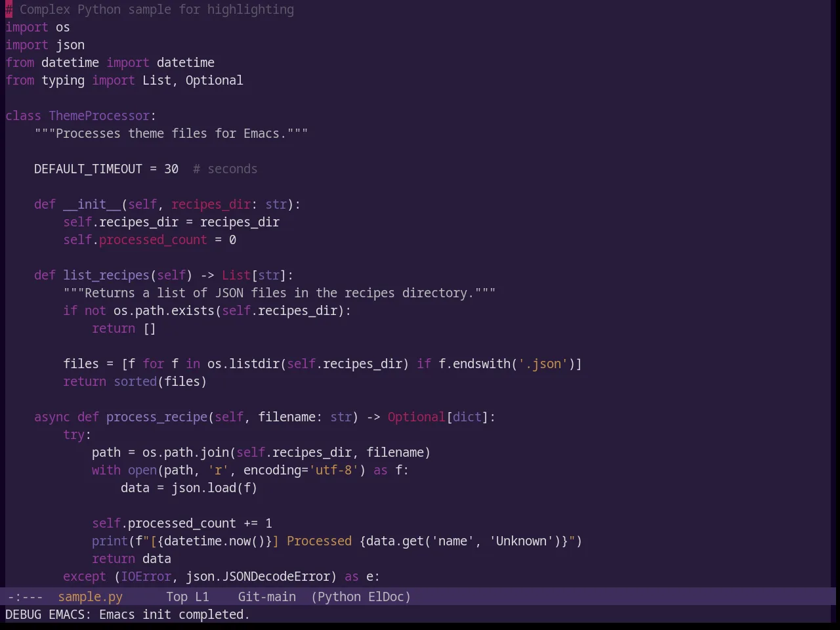The width and height of the screenshot is (840, 630).
Task: Click the "Top" scroll position indicator
Action: (177, 597)
